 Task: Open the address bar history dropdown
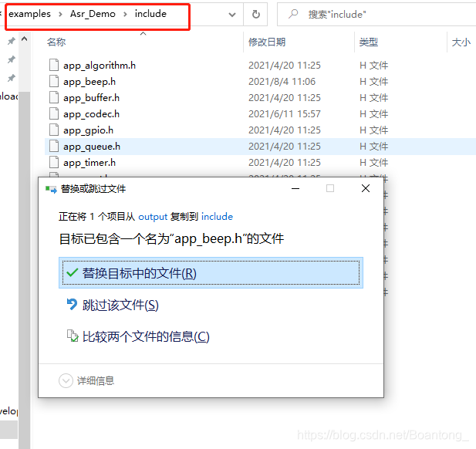pos(232,14)
